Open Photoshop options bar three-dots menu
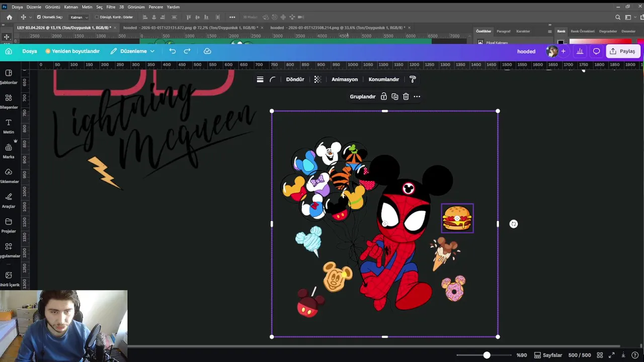 tap(232, 17)
